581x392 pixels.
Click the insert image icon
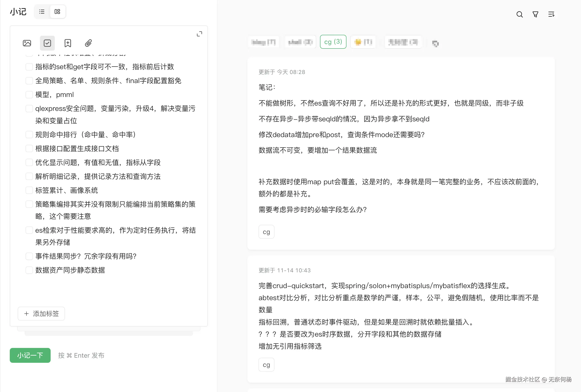27,43
